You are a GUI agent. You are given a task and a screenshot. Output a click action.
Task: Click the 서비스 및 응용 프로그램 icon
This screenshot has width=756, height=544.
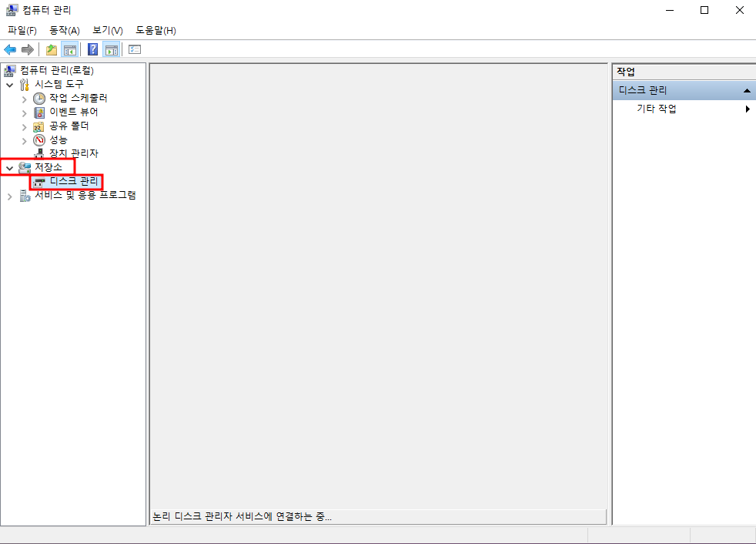[x=25, y=196]
